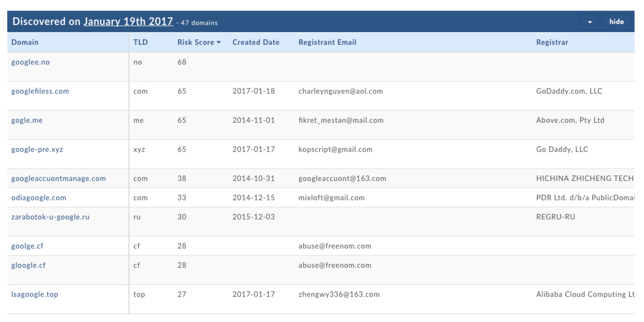Select registrar REGRU-RU

coord(555,217)
